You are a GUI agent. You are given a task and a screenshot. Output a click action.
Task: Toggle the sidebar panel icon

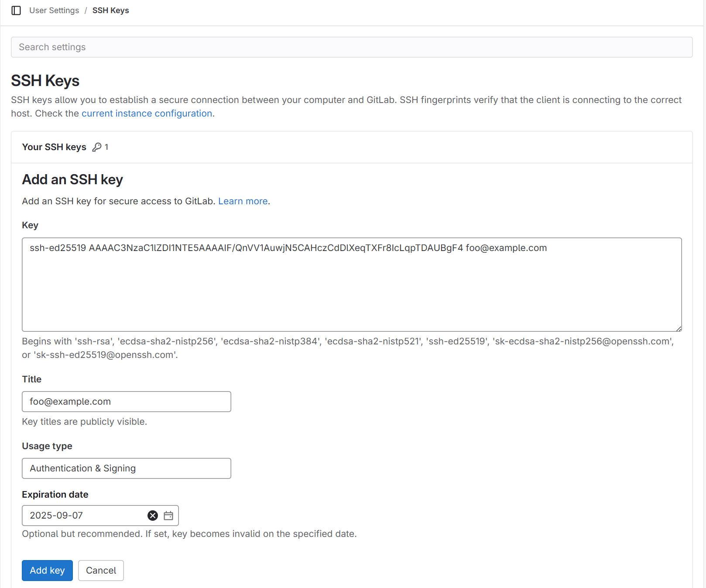(x=16, y=10)
